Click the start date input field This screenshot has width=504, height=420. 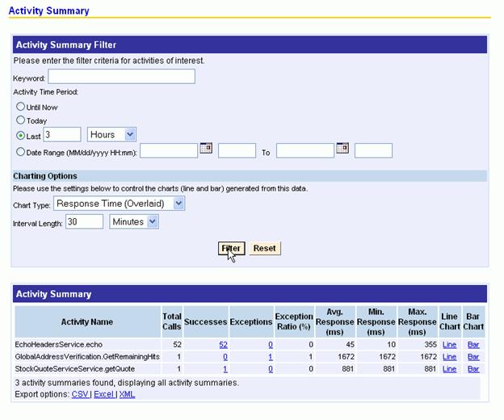pos(169,151)
